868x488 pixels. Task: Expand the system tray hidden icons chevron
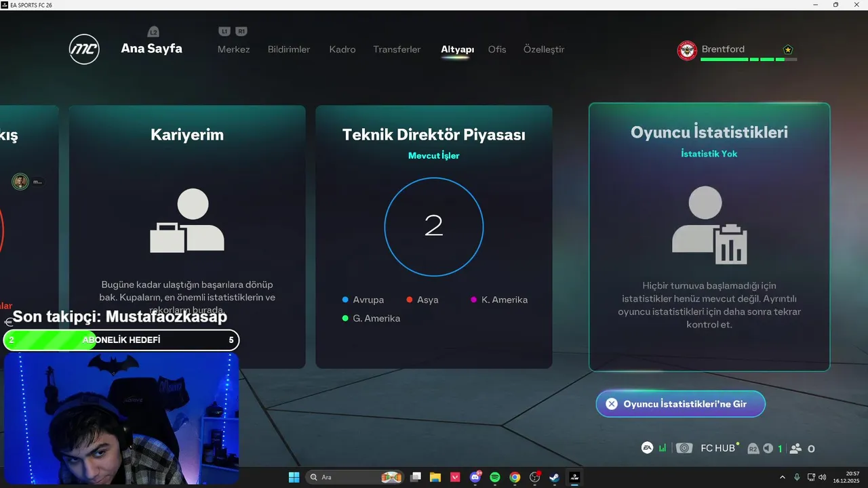coord(783,477)
